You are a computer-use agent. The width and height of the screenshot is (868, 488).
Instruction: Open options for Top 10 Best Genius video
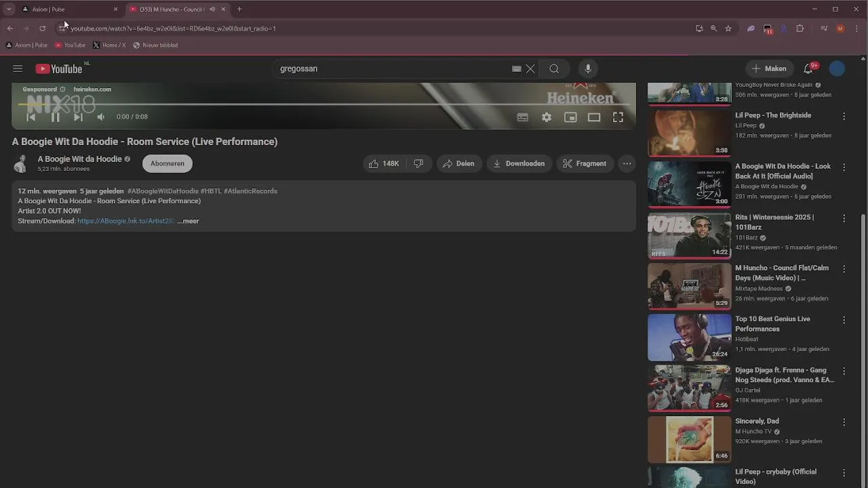(844, 320)
